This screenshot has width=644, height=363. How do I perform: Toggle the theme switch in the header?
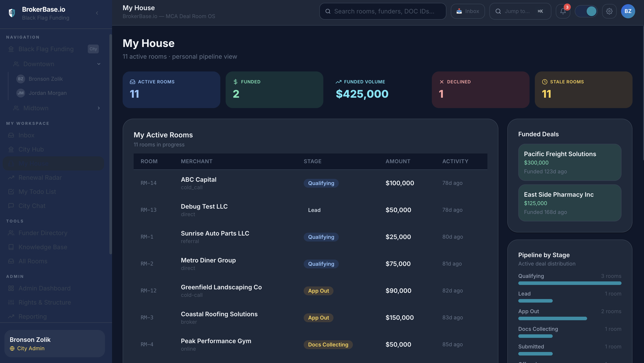click(586, 11)
